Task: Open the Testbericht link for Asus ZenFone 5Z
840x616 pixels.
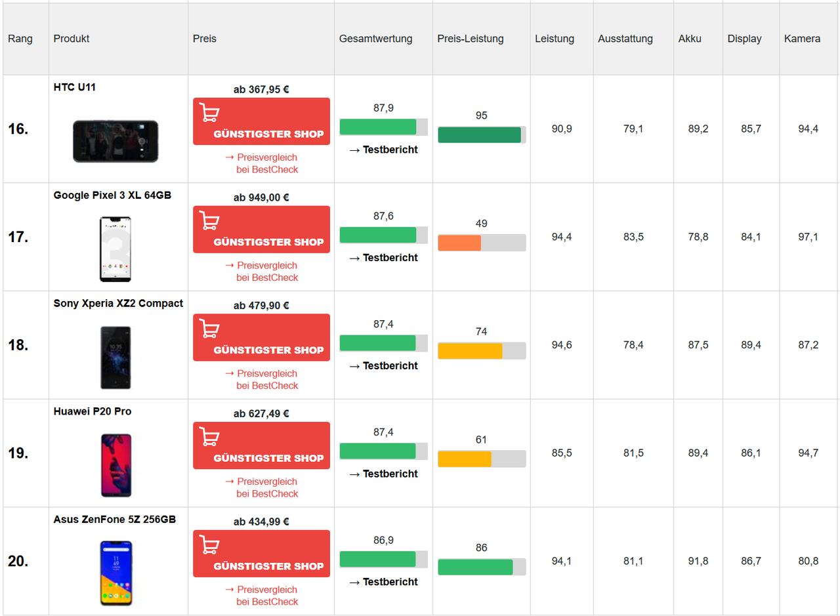Action: coord(383,582)
